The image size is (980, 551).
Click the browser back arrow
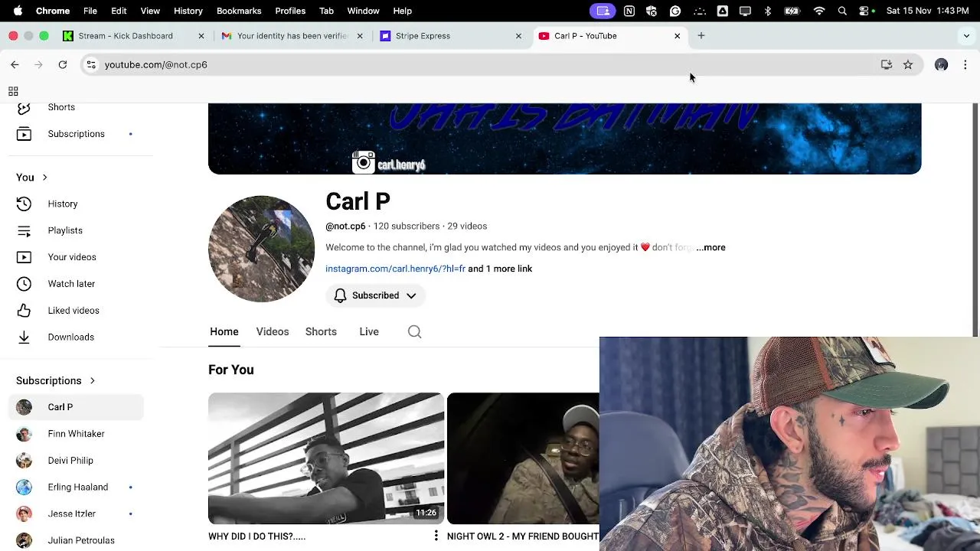[x=15, y=65]
